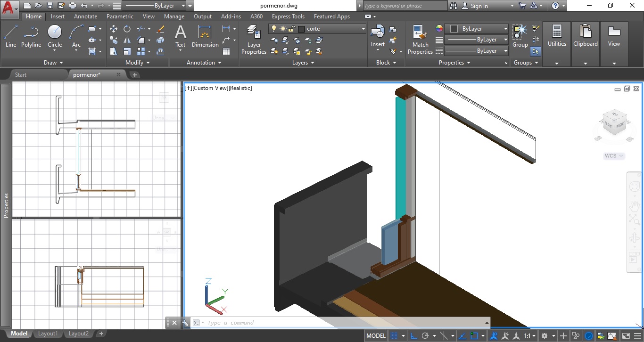Add a new drawing tab with plus
This screenshot has width=644, height=342.
(x=134, y=74)
